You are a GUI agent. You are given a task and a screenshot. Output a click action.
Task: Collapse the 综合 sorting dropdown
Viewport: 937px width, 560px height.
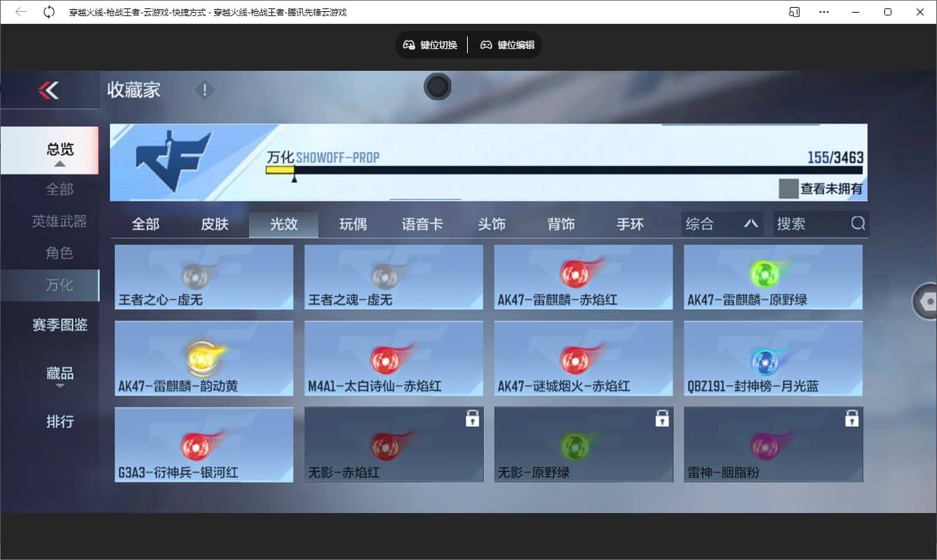[751, 223]
